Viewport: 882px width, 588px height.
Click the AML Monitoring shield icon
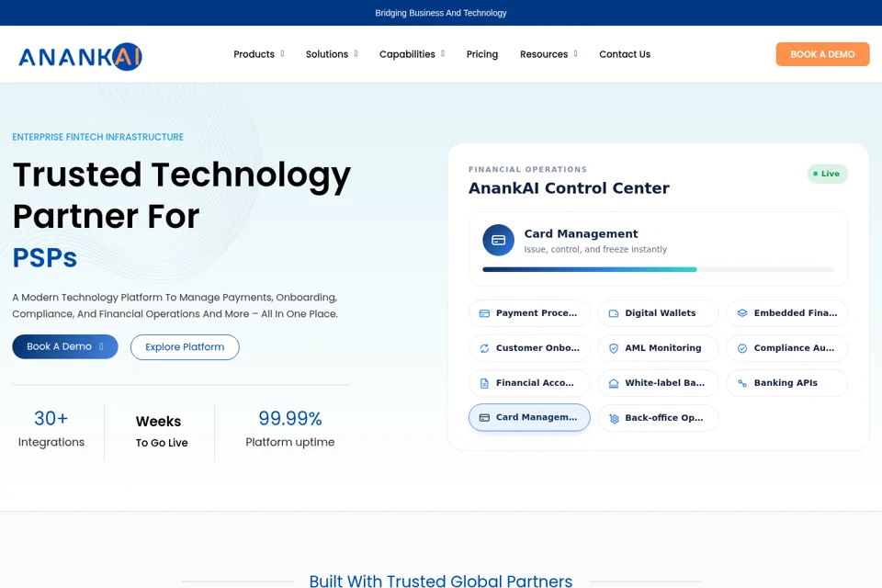(614, 348)
